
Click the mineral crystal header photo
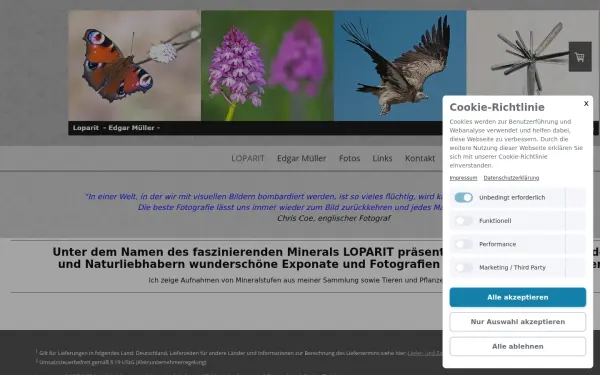click(532, 53)
